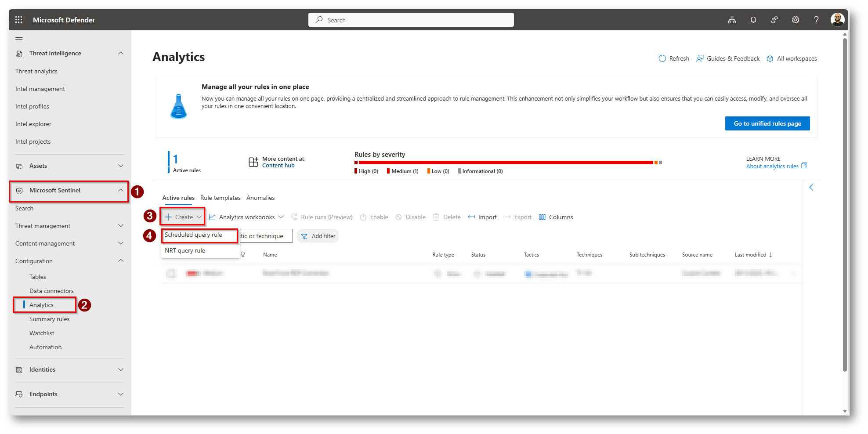Screen dimensions: 868x434
Task: Click Go to unified rules page button
Action: (767, 123)
